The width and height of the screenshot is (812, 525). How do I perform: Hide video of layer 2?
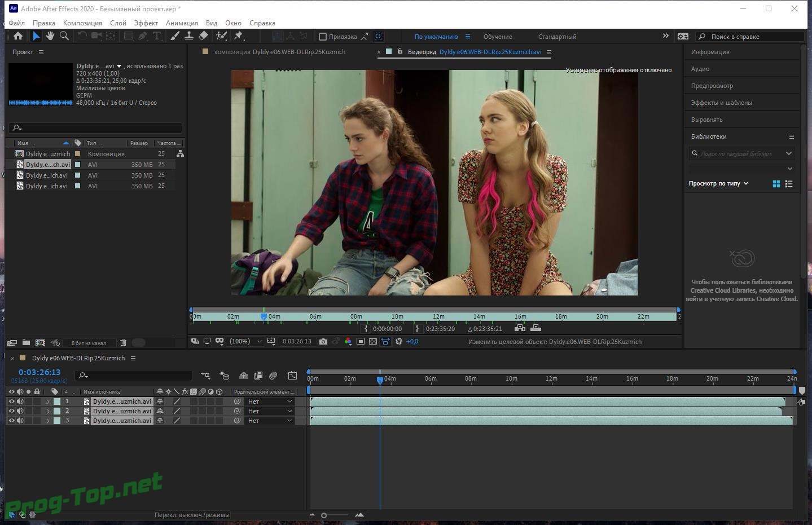pos(11,411)
